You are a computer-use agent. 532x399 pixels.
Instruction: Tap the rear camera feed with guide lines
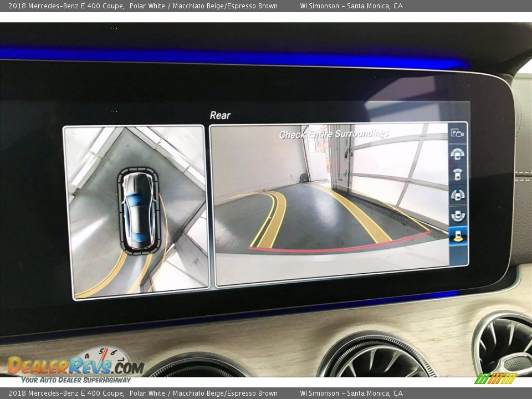pyautogui.click(x=331, y=205)
